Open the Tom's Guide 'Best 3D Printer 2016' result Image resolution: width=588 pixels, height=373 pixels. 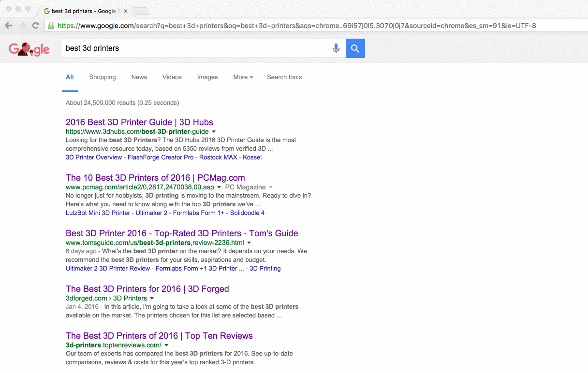(182, 233)
